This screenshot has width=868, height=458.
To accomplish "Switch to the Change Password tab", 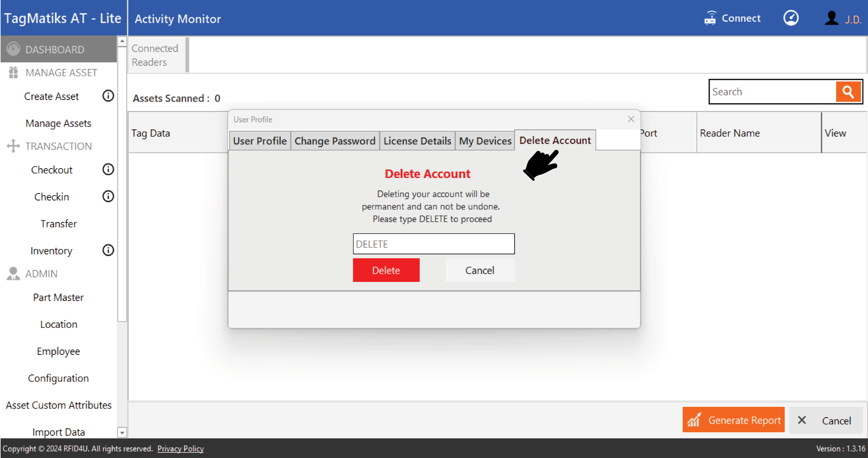I will (335, 141).
